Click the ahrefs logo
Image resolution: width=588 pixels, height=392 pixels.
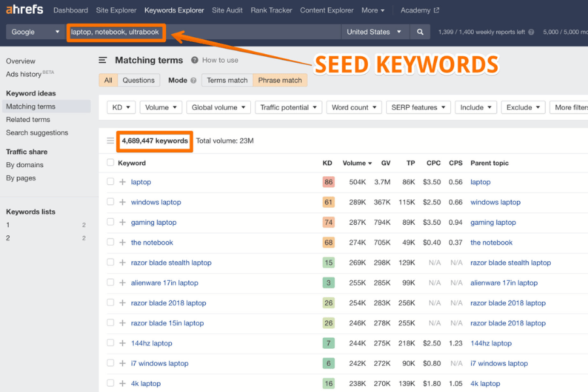click(24, 9)
